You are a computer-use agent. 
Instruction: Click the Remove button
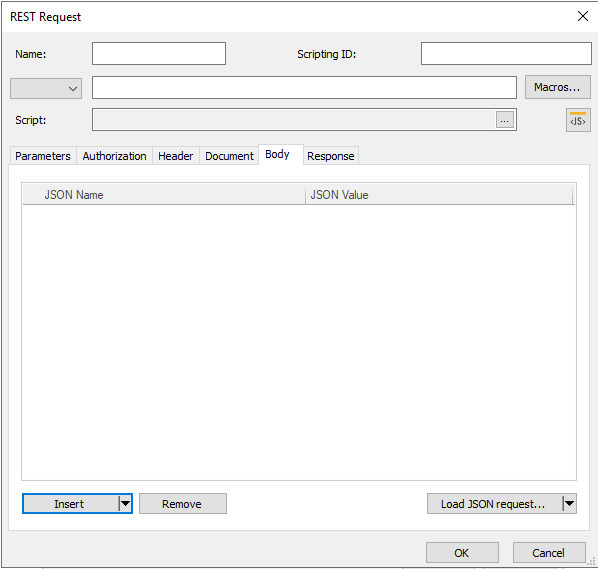point(183,503)
